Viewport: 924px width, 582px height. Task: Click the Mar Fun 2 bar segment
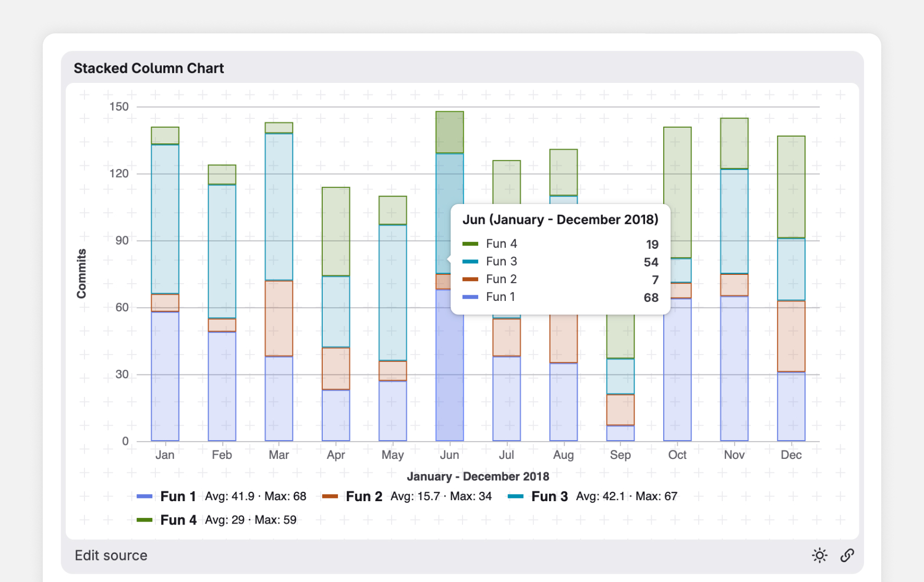click(x=279, y=318)
